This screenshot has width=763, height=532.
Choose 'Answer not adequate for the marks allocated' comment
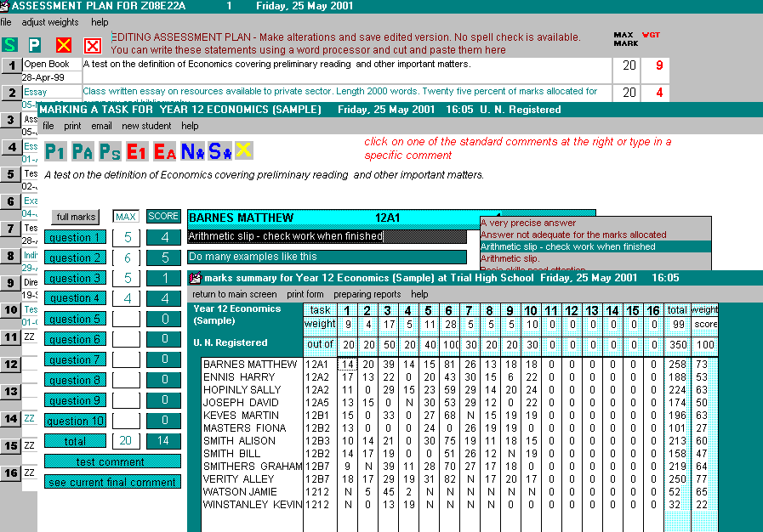click(x=573, y=235)
